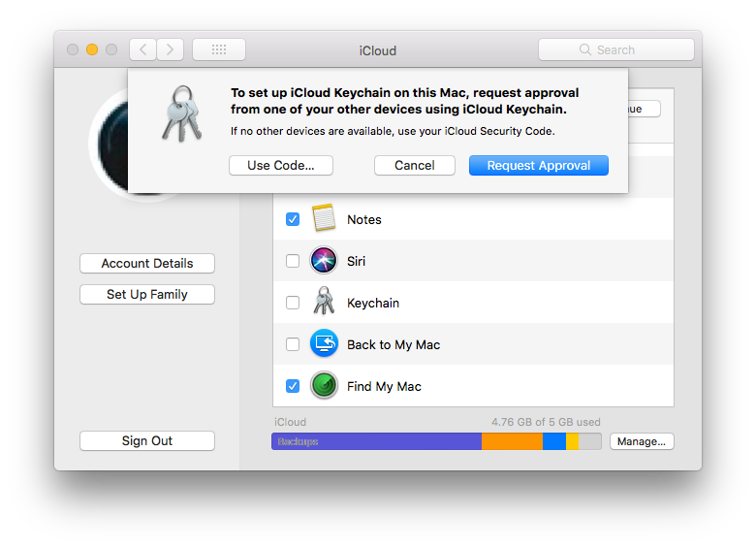Uncheck the Find My Mac checkbox
Screen dimensions: 756x548
click(x=293, y=386)
